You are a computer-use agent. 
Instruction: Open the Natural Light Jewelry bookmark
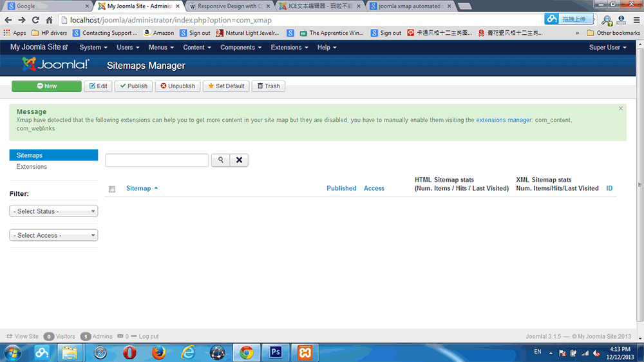248,33
